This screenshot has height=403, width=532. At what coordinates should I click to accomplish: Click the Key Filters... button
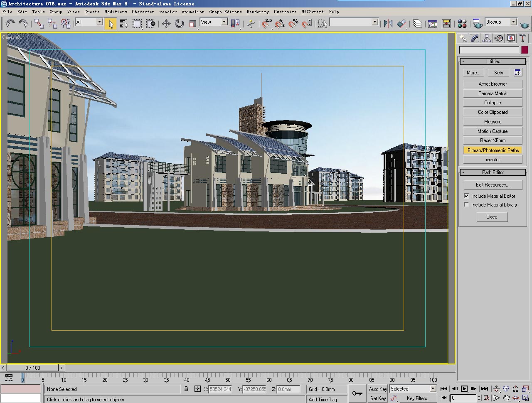(418, 398)
